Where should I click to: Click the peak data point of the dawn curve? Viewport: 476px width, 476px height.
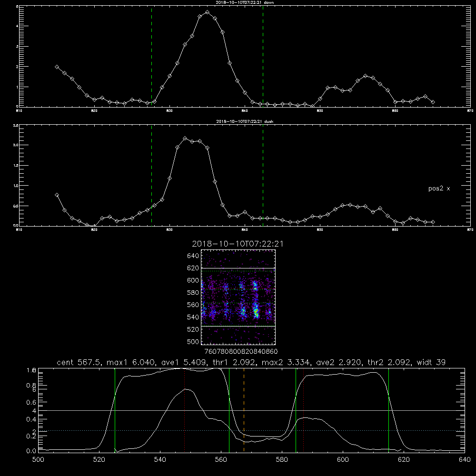pos(208,12)
